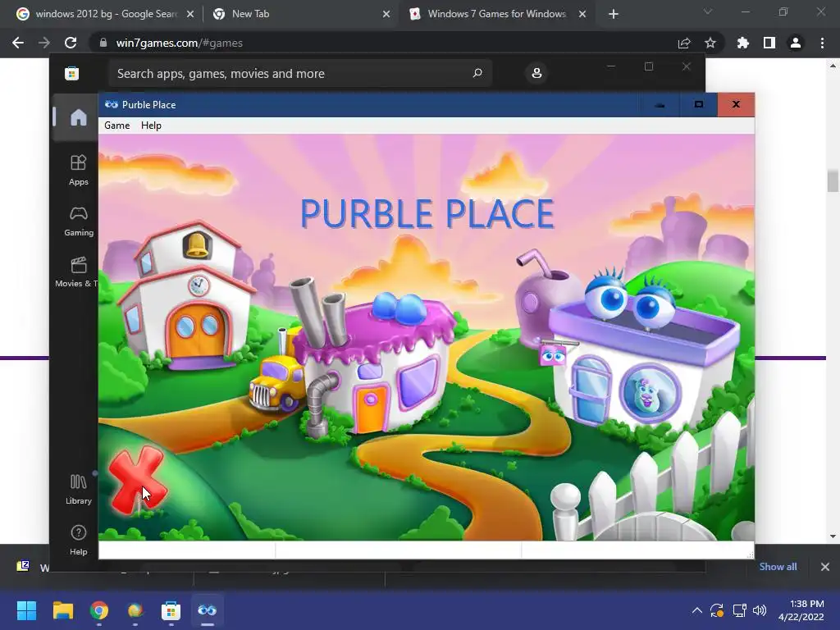Open Movies & TV in Microsoft Store
840x630 pixels.
(x=78, y=272)
